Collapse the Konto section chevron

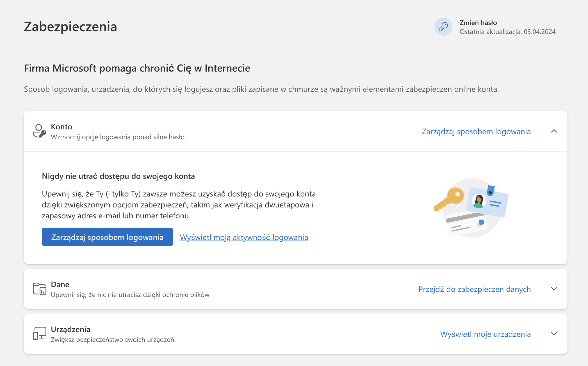(x=554, y=131)
